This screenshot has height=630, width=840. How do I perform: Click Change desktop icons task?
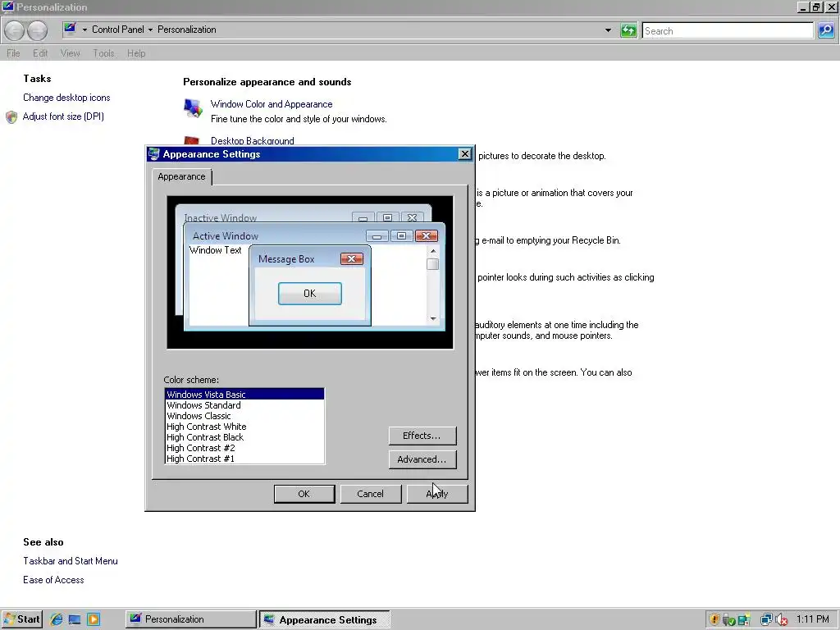point(66,98)
